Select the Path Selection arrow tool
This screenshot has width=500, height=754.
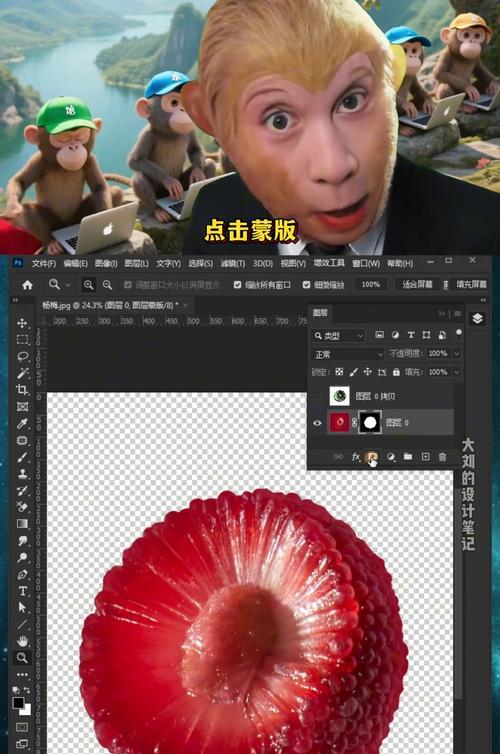(22, 607)
